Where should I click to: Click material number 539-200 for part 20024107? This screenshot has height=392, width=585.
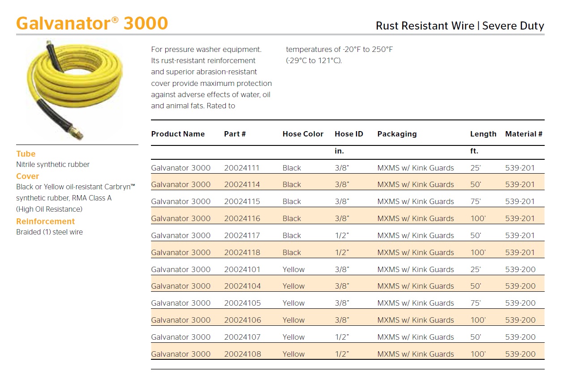520,337
